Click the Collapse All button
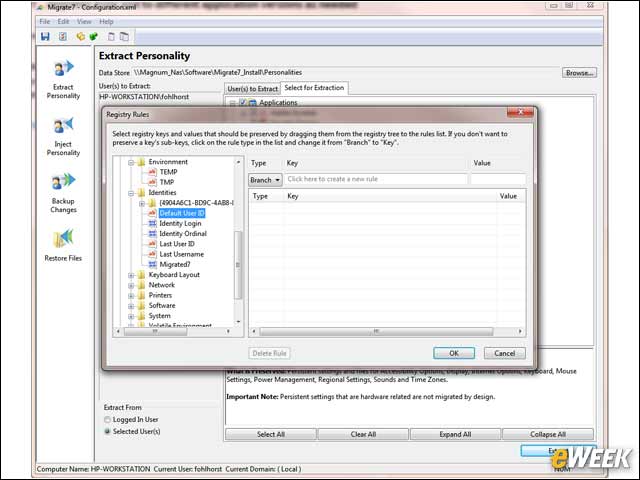 (x=548, y=434)
